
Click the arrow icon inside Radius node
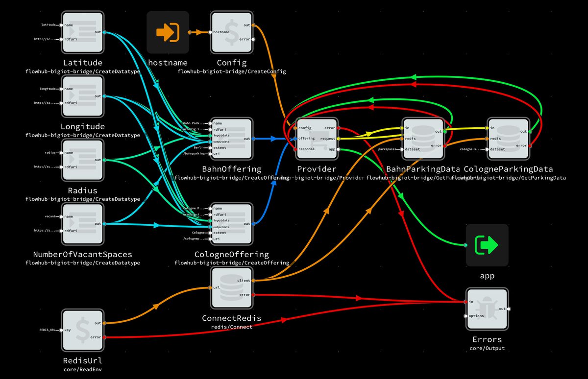(82, 160)
